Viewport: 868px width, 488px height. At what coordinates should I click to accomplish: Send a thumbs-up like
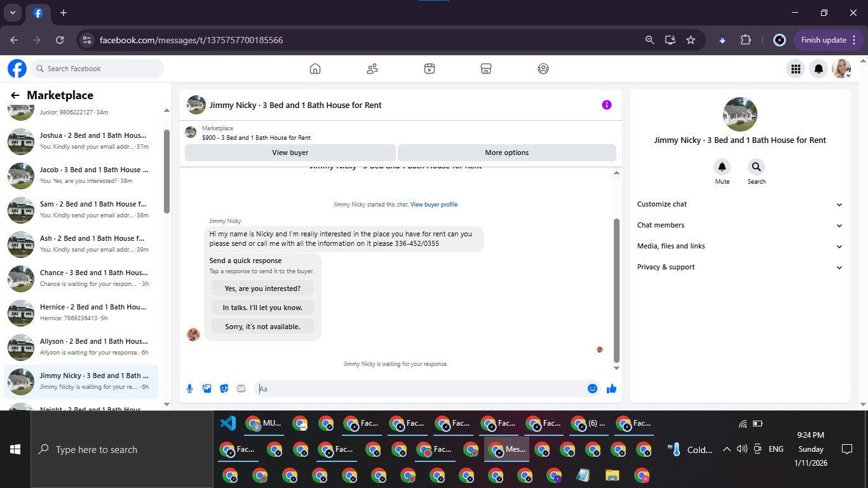click(x=611, y=389)
